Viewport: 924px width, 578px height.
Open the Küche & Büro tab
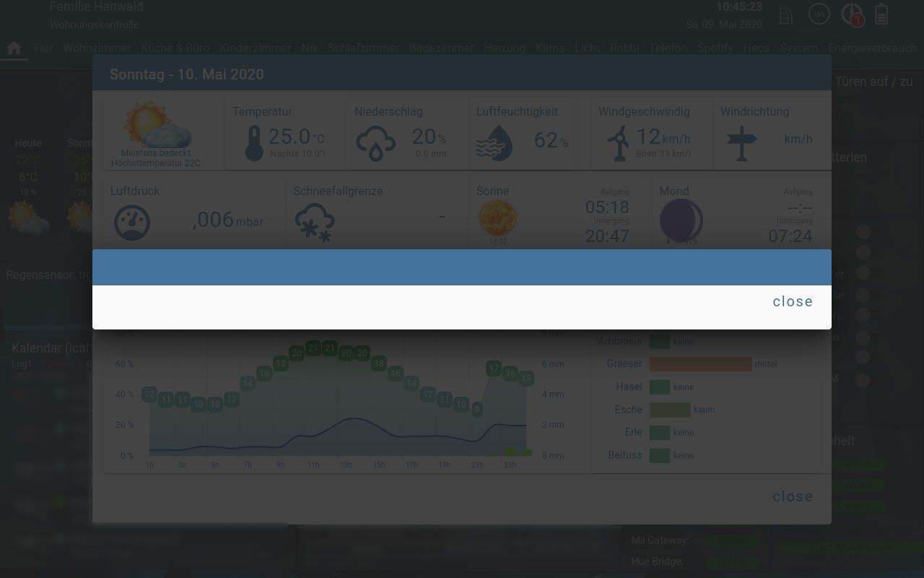pos(175,48)
